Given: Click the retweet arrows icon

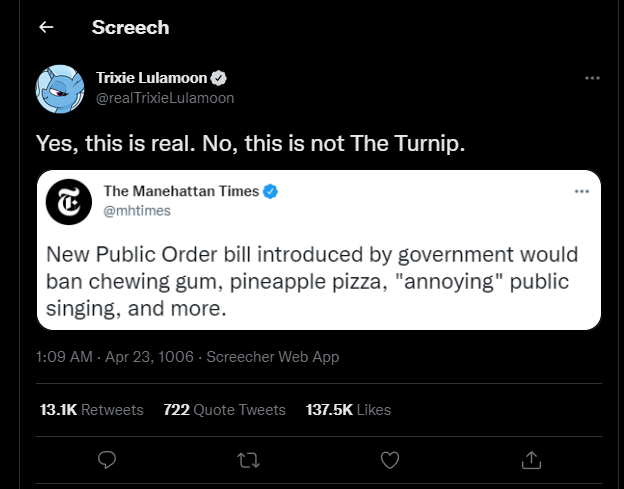Looking at the screenshot, I should point(248,459).
